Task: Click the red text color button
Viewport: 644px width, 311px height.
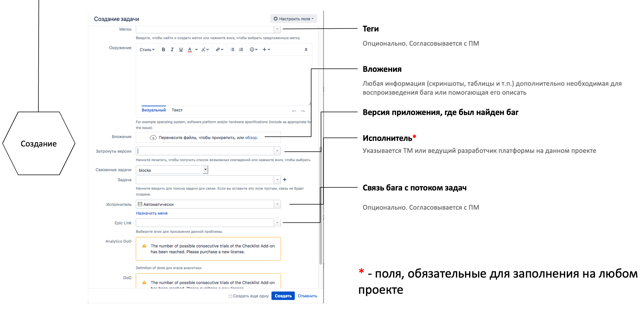Action: 190,50
